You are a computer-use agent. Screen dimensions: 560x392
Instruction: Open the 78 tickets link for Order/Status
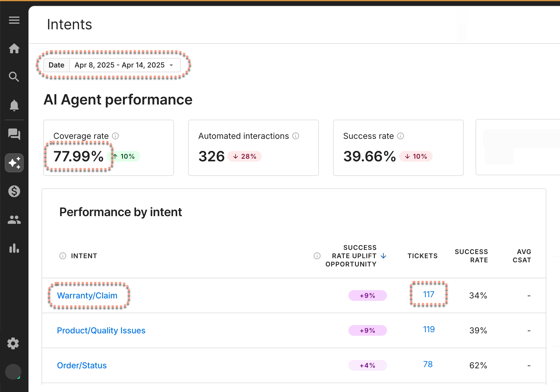[428, 364]
